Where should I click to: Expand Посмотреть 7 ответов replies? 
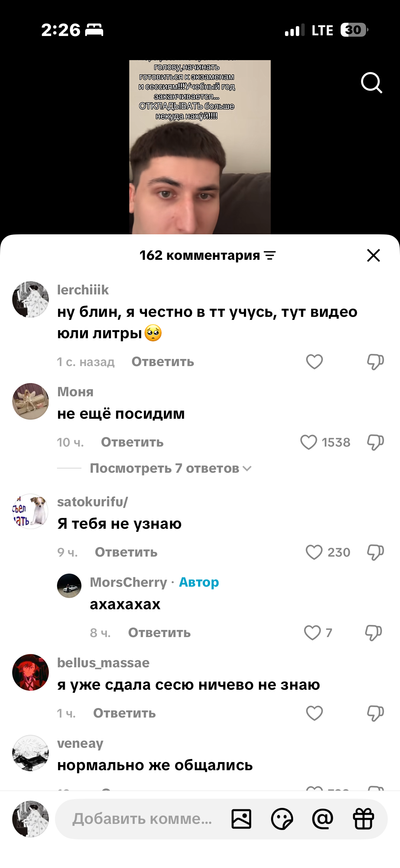click(x=171, y=468)
